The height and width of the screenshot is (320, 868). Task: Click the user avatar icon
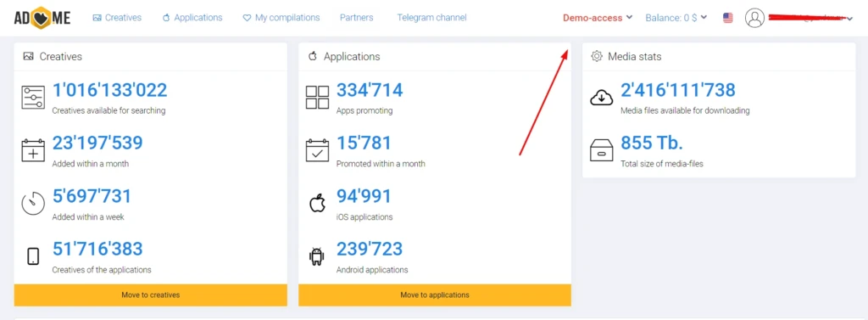coord(754,18)
